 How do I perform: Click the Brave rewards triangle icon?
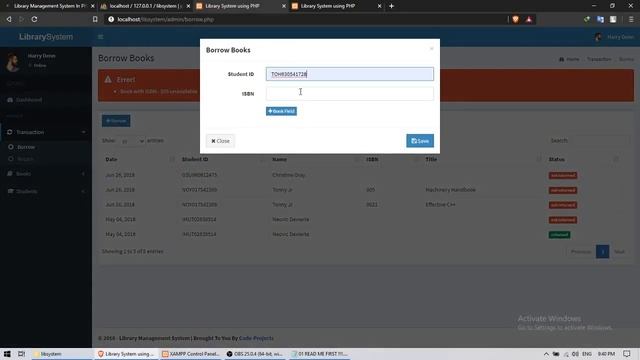pos(529,19)
